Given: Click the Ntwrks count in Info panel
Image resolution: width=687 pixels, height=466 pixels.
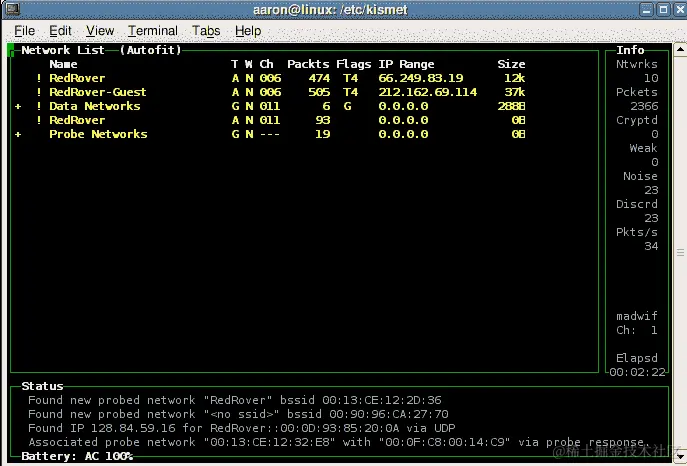Looking at the screenshot, I should pos(651,78).
